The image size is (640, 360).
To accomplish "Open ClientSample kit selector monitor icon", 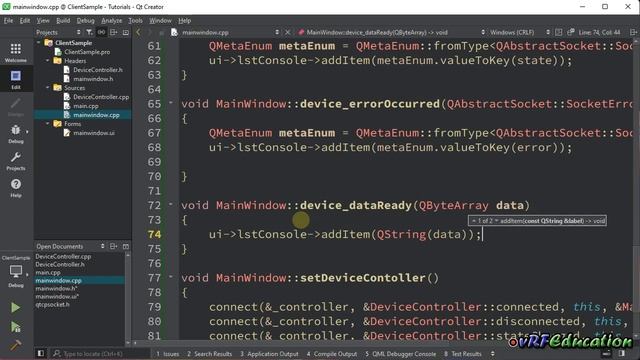I will pyautogui.click(x=16, y=271).
